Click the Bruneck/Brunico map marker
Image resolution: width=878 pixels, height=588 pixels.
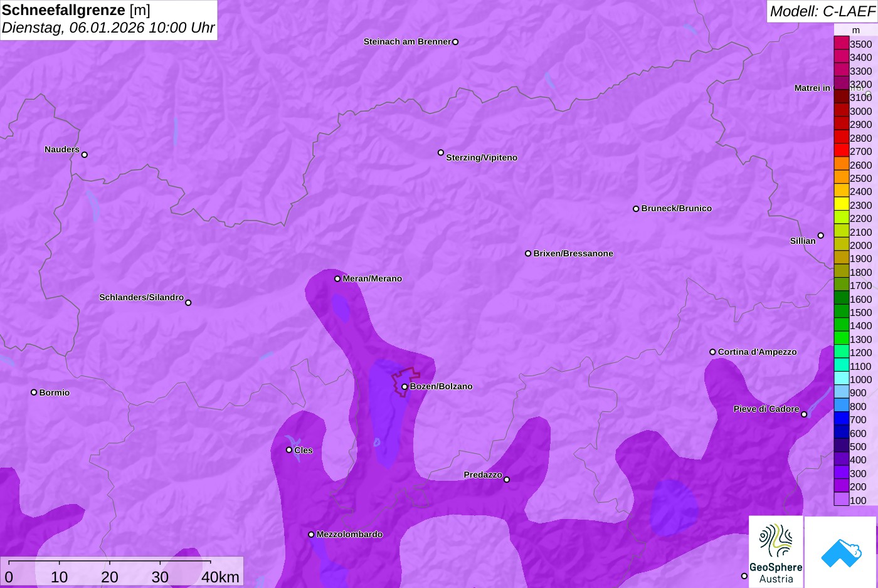[x=636, y=209]
